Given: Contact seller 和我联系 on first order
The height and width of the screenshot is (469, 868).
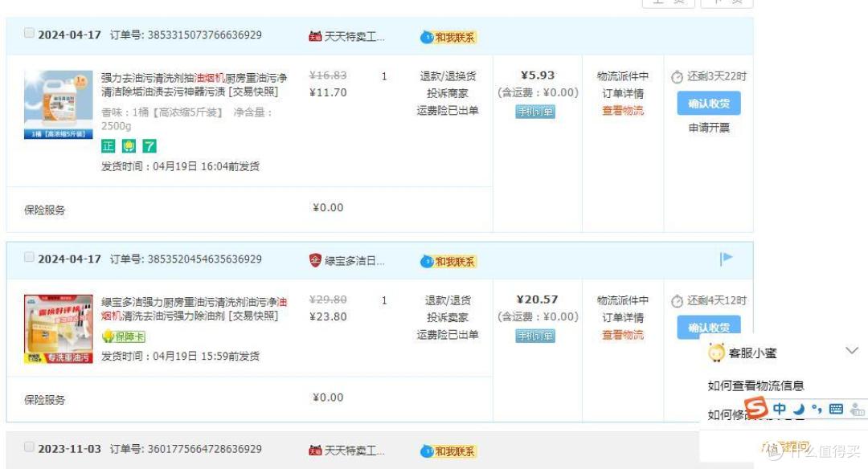Looking at the screenshot, I should pos(448,37).
